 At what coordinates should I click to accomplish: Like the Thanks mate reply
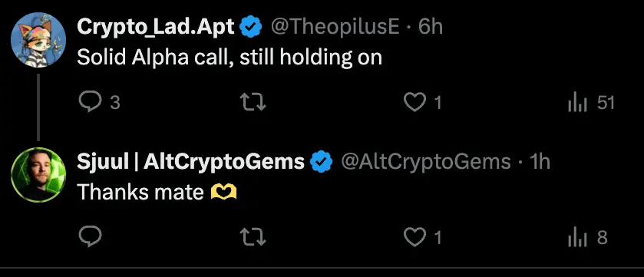point(414,237)
